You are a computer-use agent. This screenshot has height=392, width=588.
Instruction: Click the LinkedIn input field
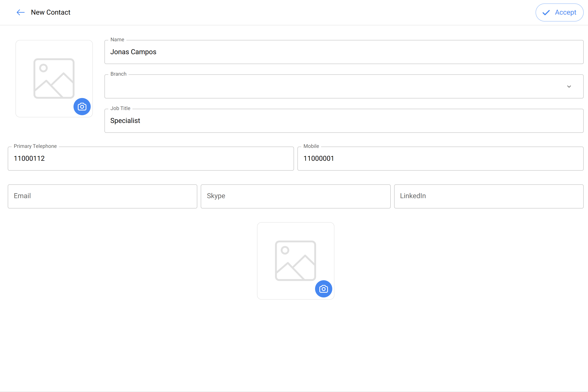point(489,196)
